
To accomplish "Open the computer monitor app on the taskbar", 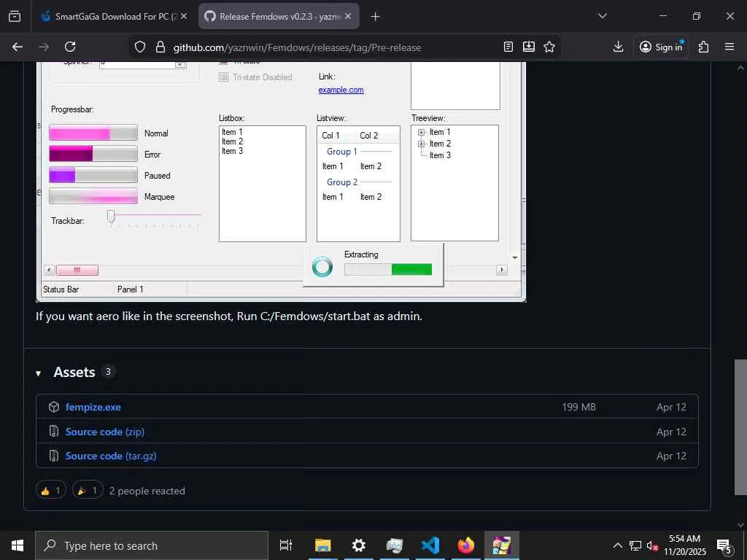I will (395, 545).
